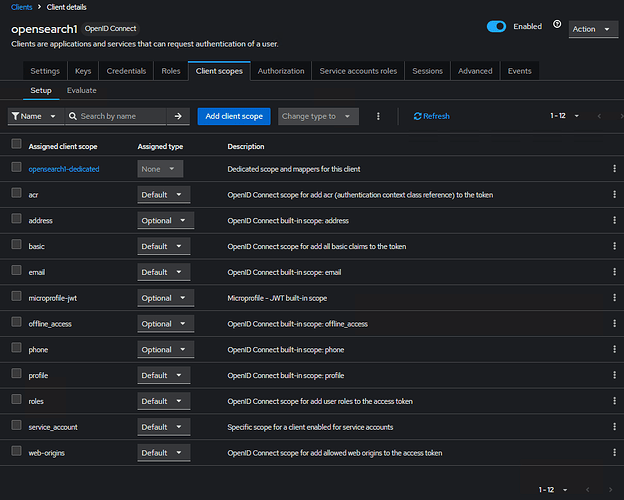Toggle the Enabled switch for opensearch1
The height and width of the screenshot is (500, 624).
coord(496,26)
